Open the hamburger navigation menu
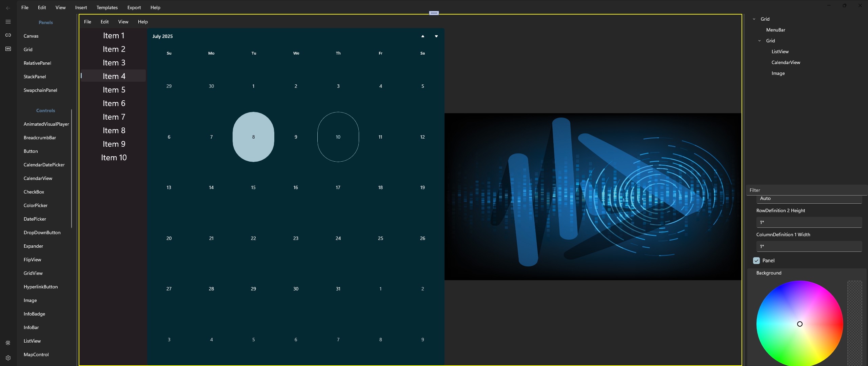The height and width of the screenshot is (366, 868). (x=8, y=22)
